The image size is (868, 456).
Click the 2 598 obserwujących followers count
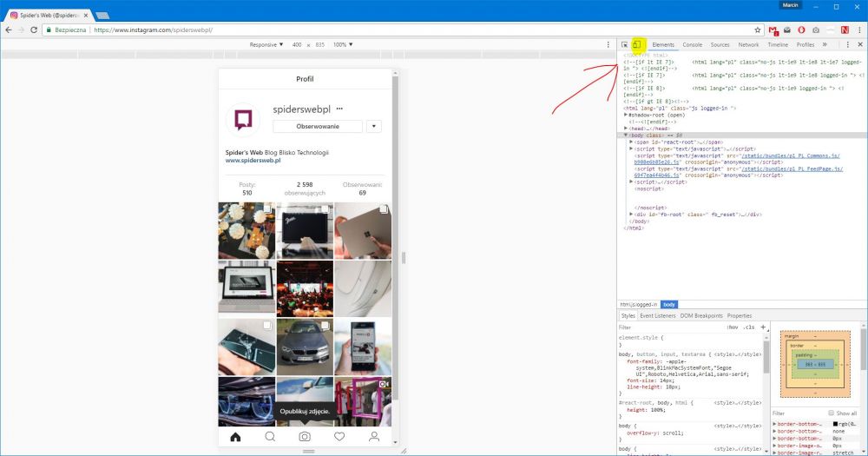[305, 188]
